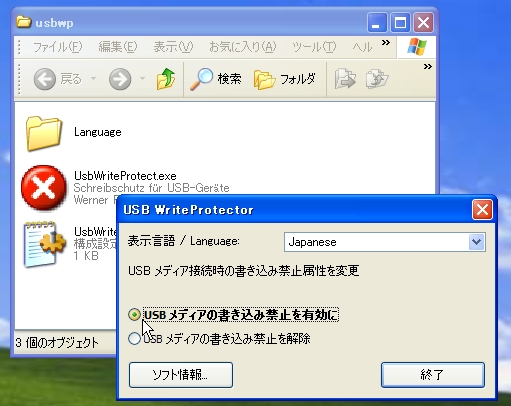Viewport: 511px width, 406px height.
Task: Expand the menu bar overflow chevron
Action: (x=386, y=43)
